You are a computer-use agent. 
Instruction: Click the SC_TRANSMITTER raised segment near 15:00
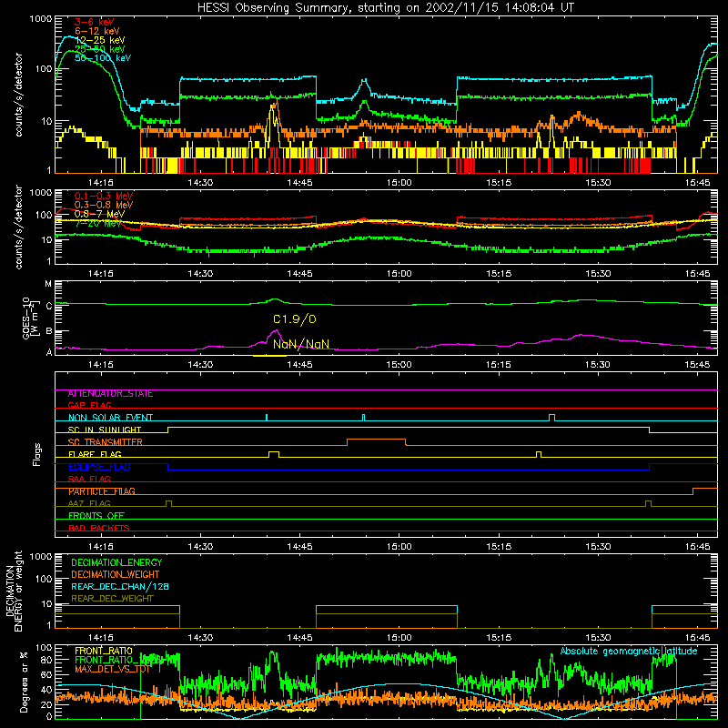click(376, 441)
